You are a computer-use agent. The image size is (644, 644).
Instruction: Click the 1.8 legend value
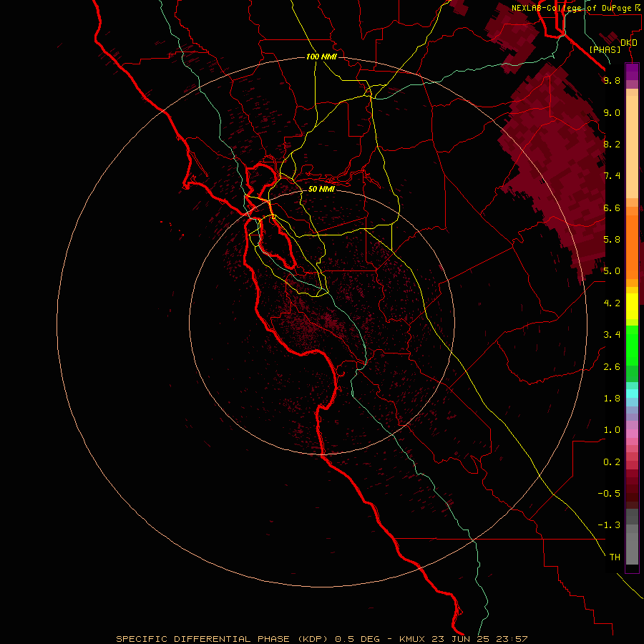click(x=612, y=399)
